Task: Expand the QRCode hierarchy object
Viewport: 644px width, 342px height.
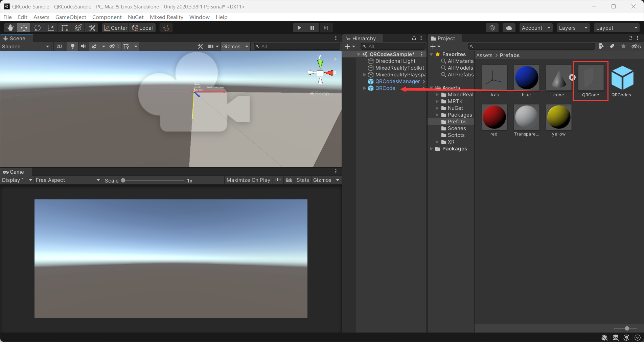Action: click(x=365, y=88)
